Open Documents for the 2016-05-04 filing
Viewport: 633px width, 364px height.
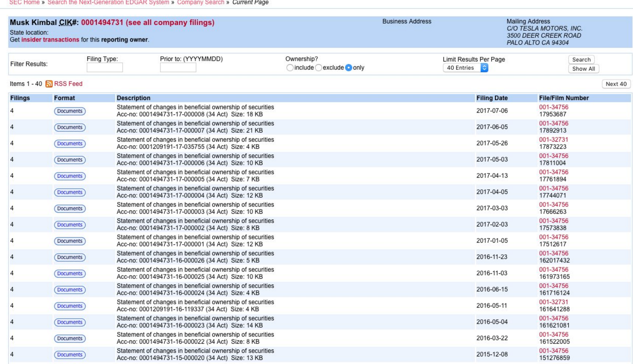pos(70,322)
